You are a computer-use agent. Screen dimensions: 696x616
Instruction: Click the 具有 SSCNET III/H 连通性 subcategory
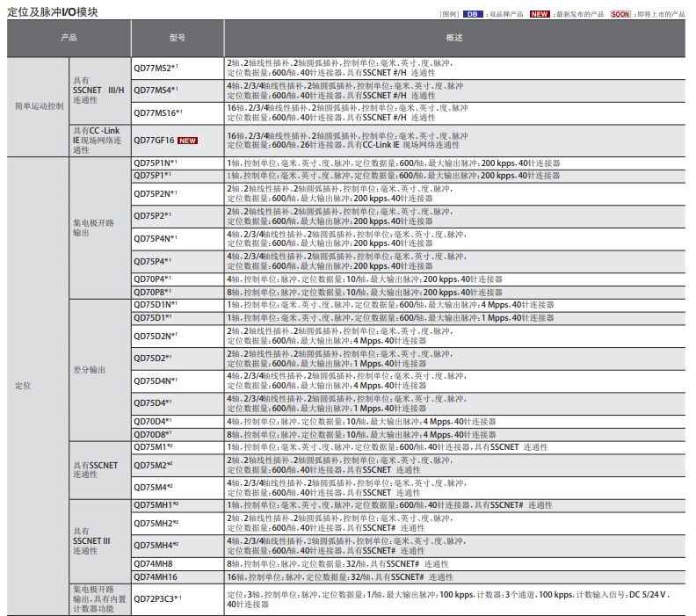[100, 91]
